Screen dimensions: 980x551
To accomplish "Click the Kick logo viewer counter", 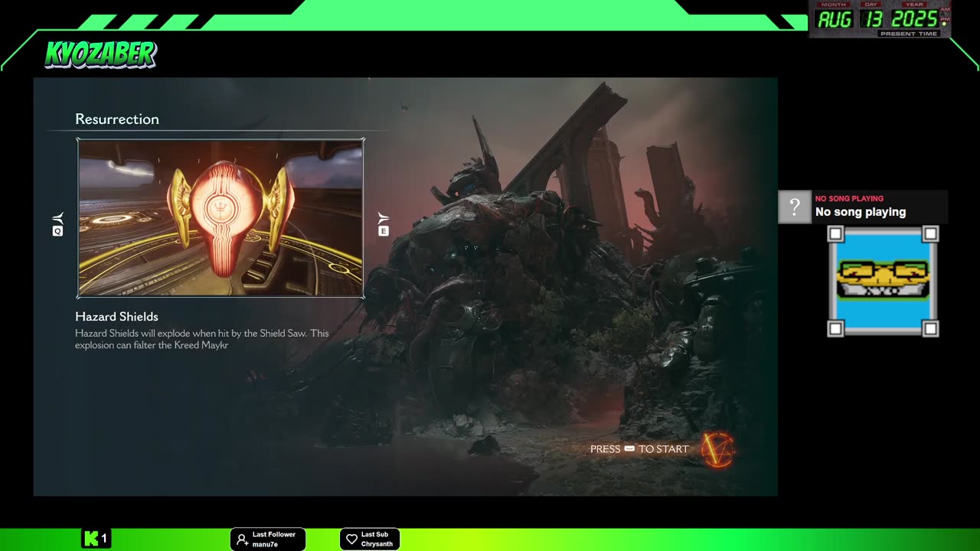I will tap(96, 539).
